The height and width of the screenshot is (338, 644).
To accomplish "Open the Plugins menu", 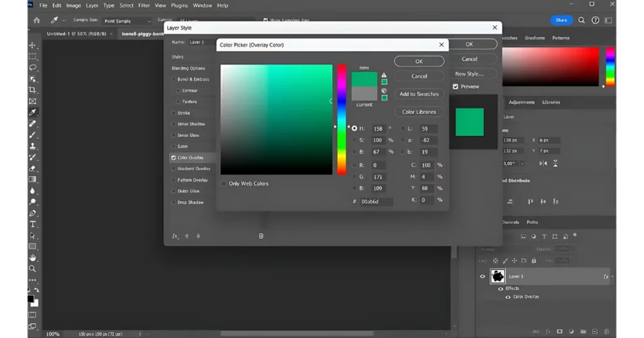I will pos(179,5).
